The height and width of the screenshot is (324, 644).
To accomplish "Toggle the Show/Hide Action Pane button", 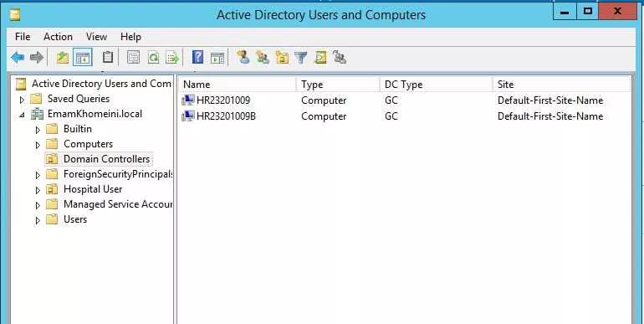I will tap(217, 58).
